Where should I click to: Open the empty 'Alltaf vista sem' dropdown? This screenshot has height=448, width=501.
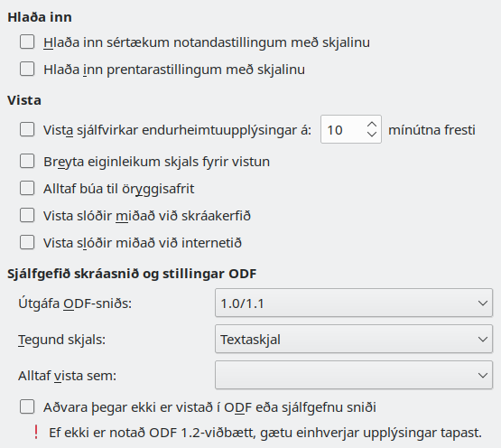pyautogui.click(x=354, y=375)
